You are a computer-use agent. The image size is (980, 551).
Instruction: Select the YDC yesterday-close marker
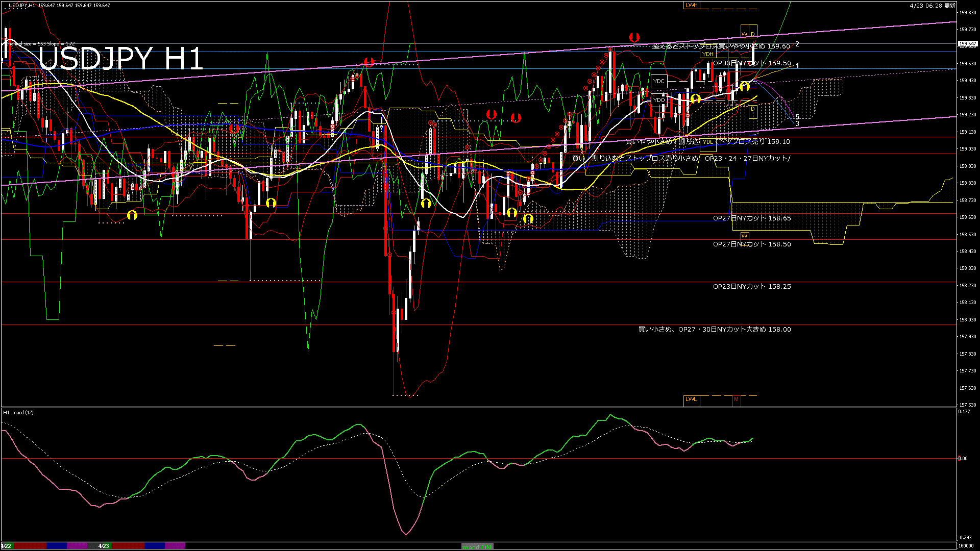coord(659,81)
